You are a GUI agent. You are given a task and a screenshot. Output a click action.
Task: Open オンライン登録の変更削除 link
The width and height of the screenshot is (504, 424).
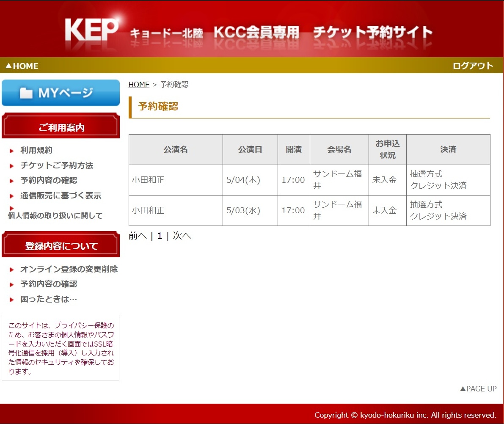(x=69, y=269)
